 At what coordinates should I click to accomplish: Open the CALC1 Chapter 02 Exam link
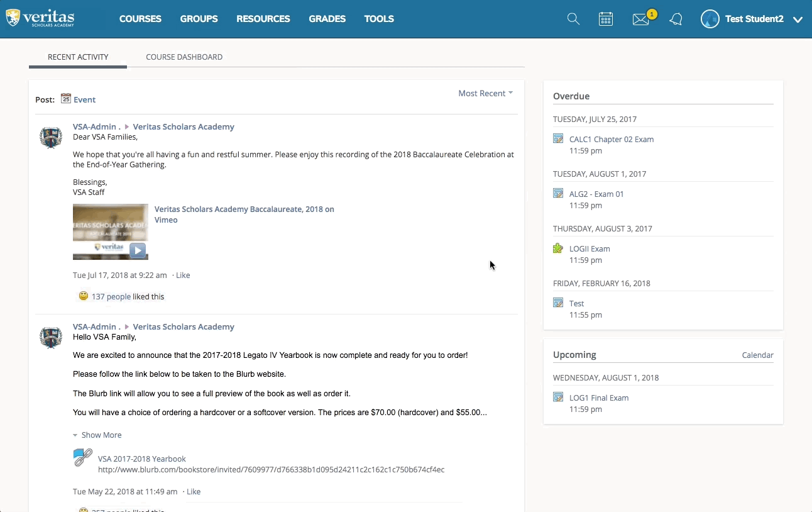[612, 139]
